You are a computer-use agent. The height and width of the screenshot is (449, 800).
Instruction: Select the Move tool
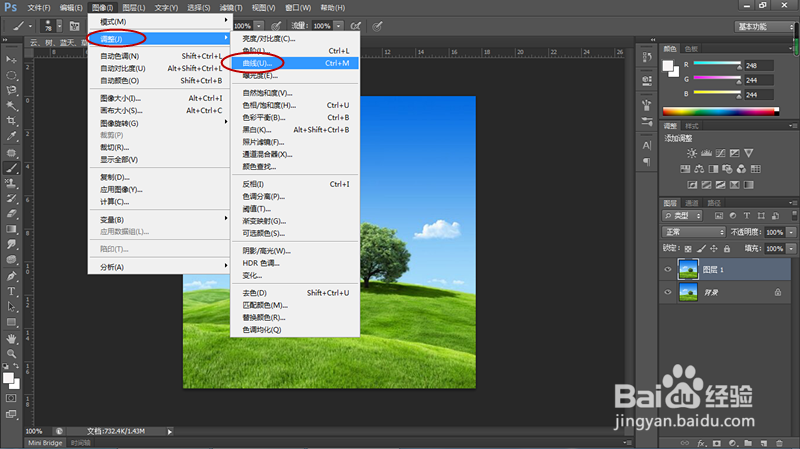pos(11,60)
